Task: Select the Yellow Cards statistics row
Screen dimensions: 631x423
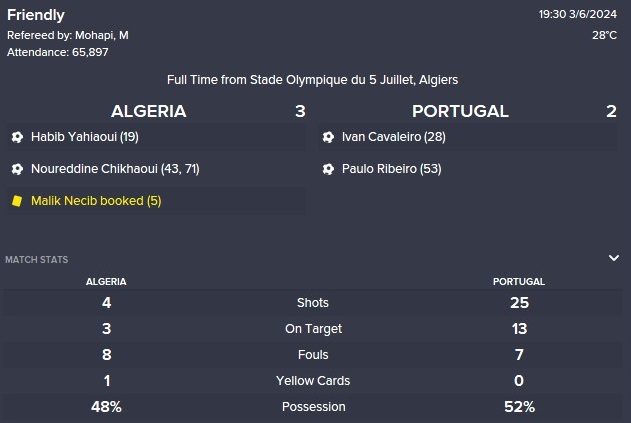Action: click(313, 381)
